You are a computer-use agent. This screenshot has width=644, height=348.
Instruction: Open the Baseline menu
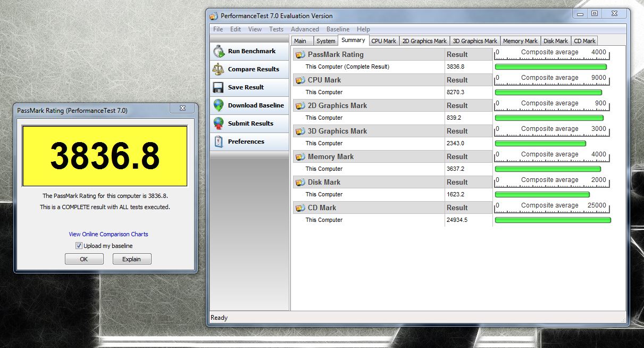338,29
